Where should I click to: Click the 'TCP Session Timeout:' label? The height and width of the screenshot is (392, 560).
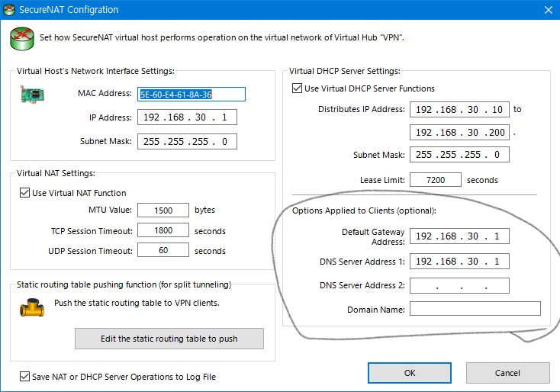(92, 231)
